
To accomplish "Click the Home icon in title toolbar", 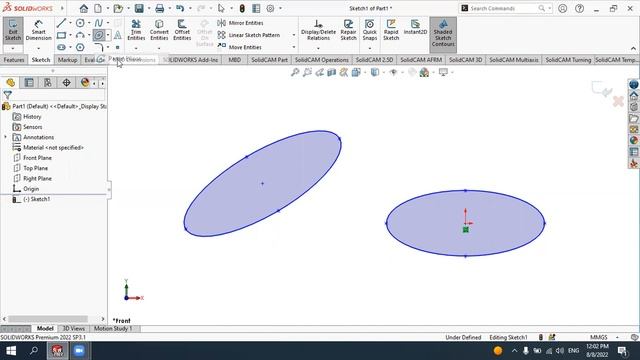I will (x=83, y=8).
